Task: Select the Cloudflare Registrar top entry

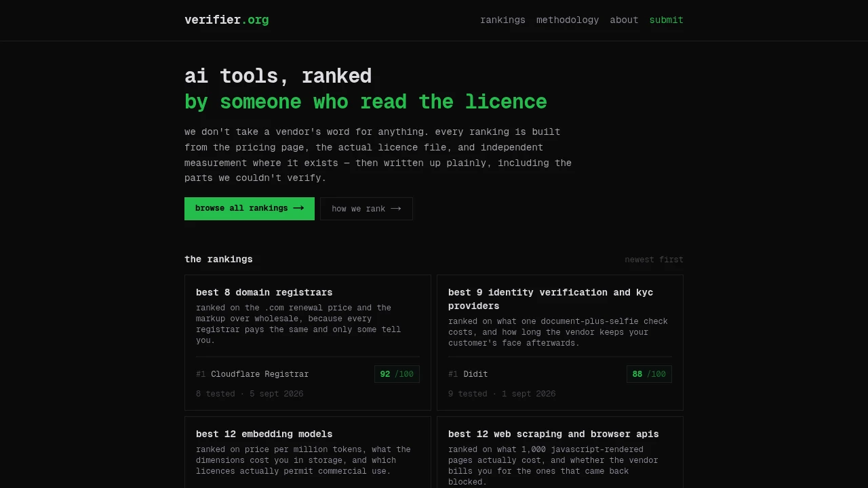Action: (x=260, y=374)
